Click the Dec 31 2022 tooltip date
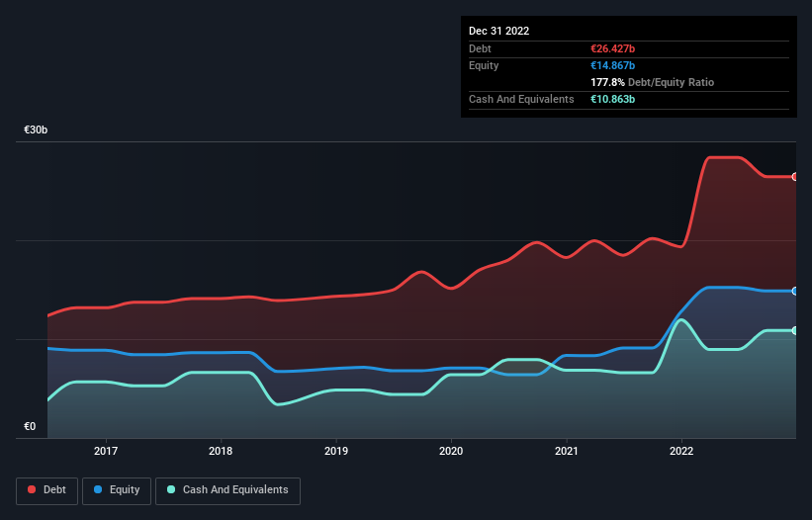 [x=498, y=31]
